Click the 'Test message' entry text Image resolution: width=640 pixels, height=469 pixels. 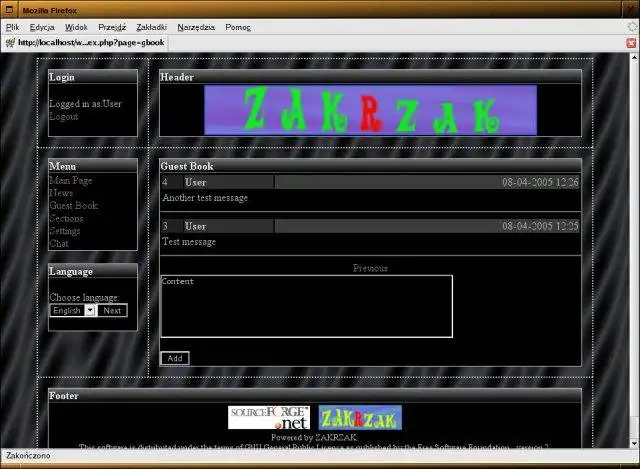click(189, 242)
